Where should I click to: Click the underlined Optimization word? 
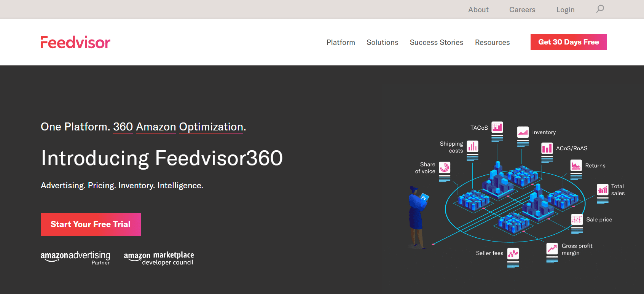[211, 127]
